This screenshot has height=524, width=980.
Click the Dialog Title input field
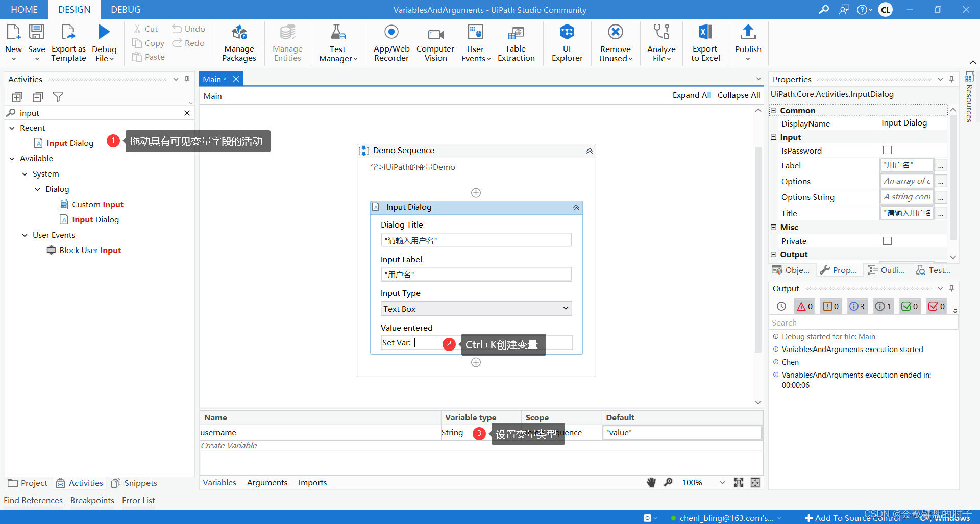tap(476, 240)
